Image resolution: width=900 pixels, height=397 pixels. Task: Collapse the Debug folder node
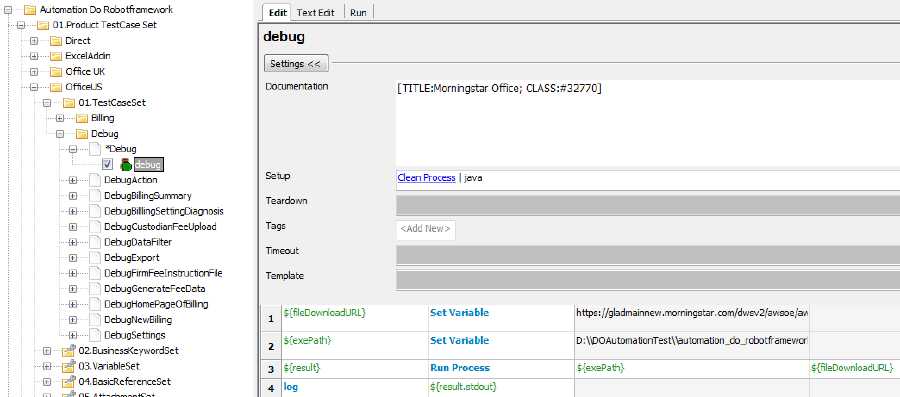pyautogui.click(x=60, y=134)
